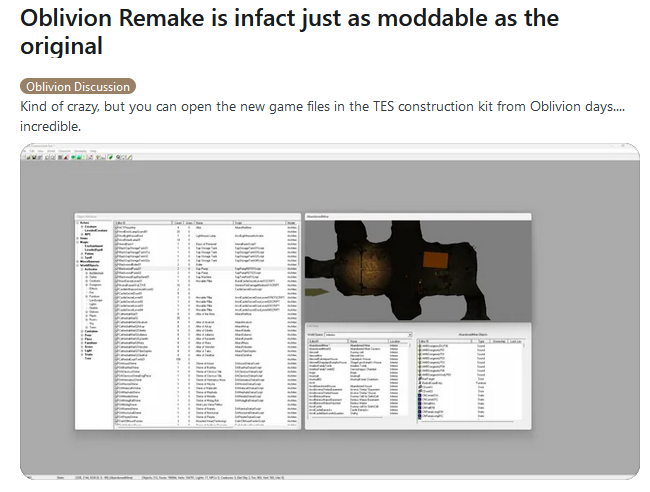
Task: Collapse the Activator tree node
Action: 82,269
